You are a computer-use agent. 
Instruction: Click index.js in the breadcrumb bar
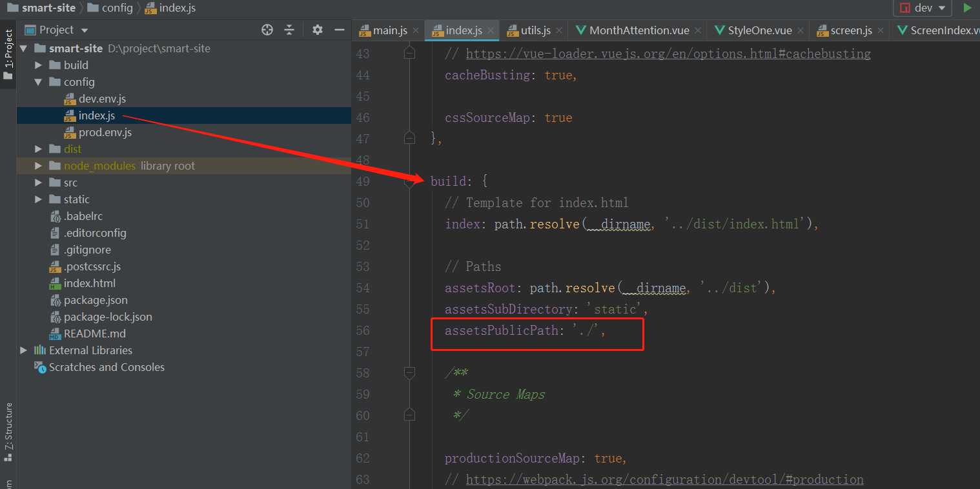170,8
